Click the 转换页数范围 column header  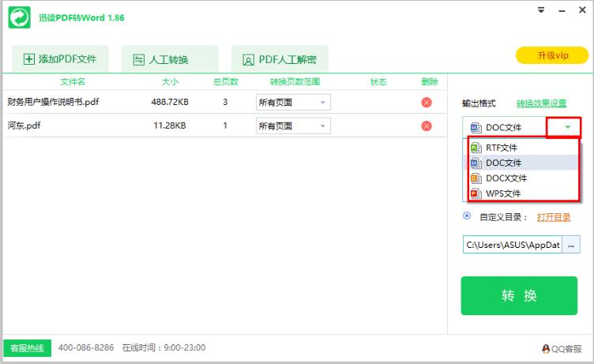(295, 82)
